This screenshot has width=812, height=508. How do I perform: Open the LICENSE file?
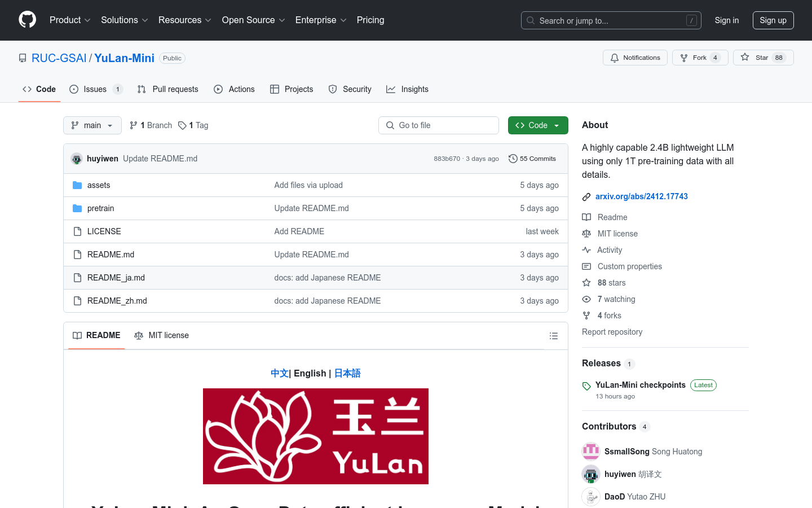pos(104,231)
